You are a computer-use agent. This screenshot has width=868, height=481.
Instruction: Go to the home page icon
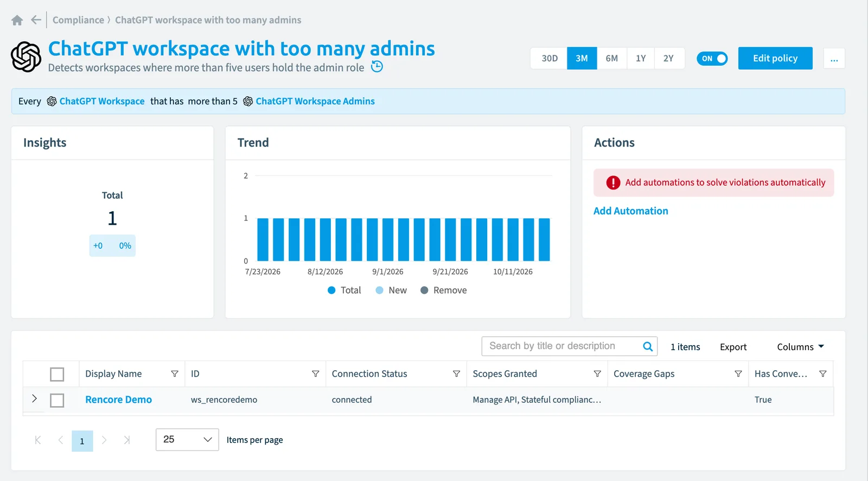click(x=17, y=20)
